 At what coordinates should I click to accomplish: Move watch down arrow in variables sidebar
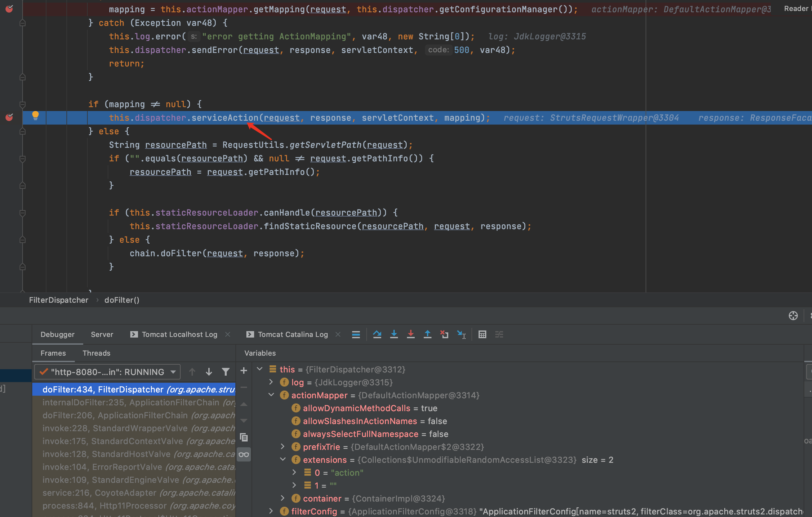(244, 421)
